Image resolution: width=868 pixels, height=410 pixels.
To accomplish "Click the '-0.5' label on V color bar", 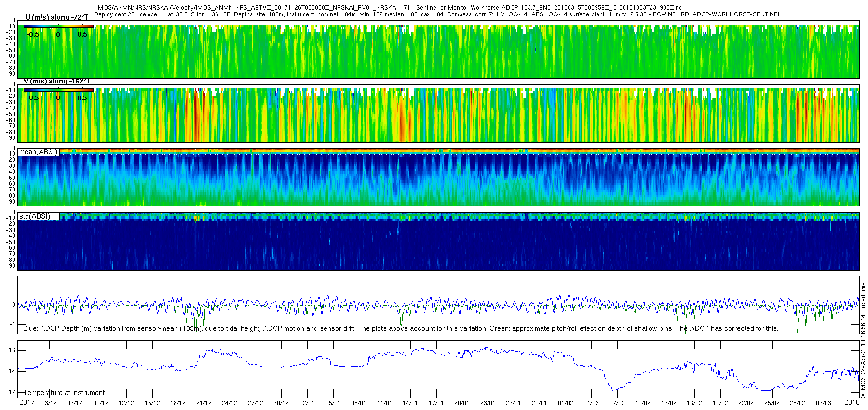I will (33, 98).
